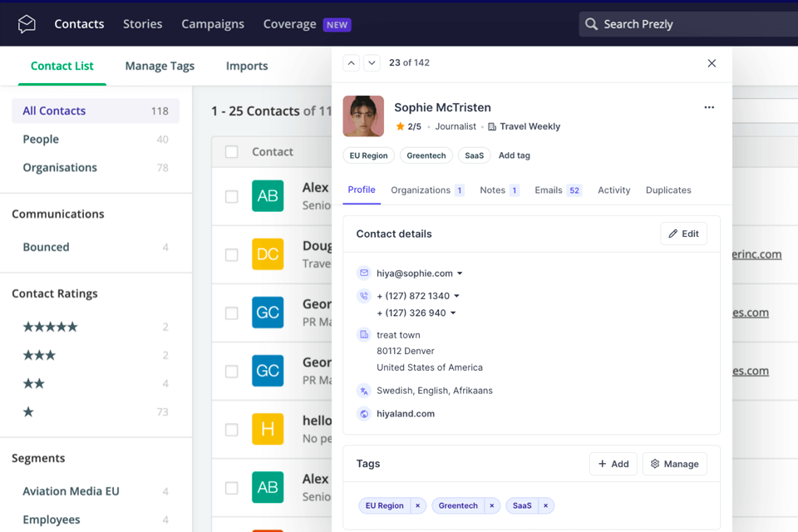This screenshot has height=532, width=798.
Task: Close the contact detail panel
Action: 712,63
